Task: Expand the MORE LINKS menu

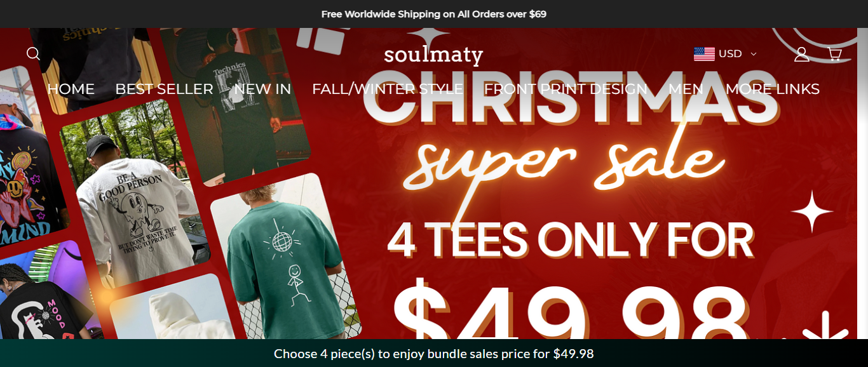Action: tap(773, 89)
